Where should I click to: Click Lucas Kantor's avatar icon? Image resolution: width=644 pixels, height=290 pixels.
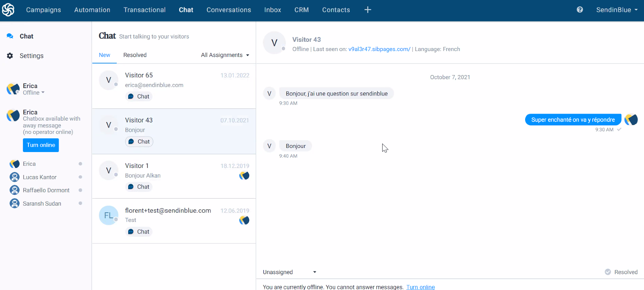pyautogui.click(x=14, y=177)
